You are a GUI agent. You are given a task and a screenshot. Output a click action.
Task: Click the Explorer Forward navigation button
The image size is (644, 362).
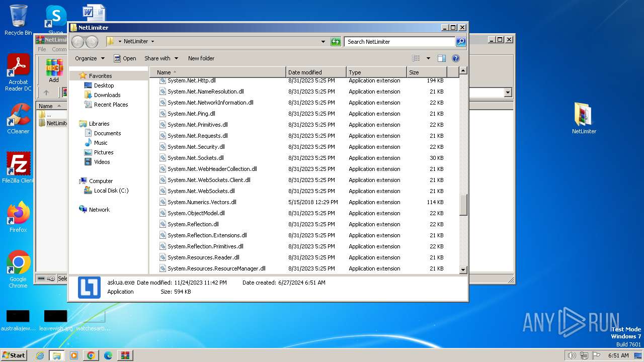pyautogui.click(x=92, y=42)
